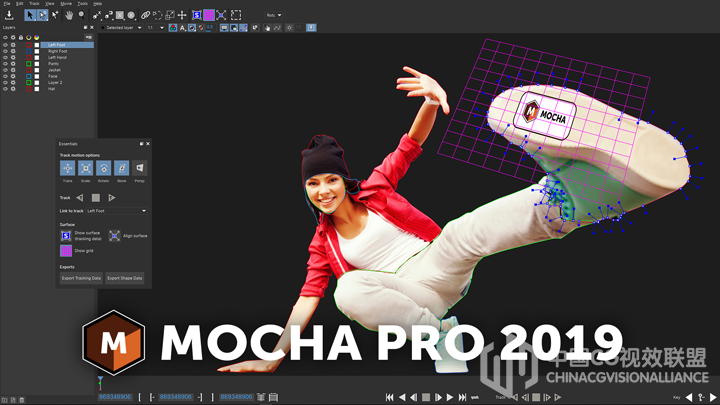Stop tracking in Essentials panel
This screenshot has height=405, width=720.
point(96,198)
